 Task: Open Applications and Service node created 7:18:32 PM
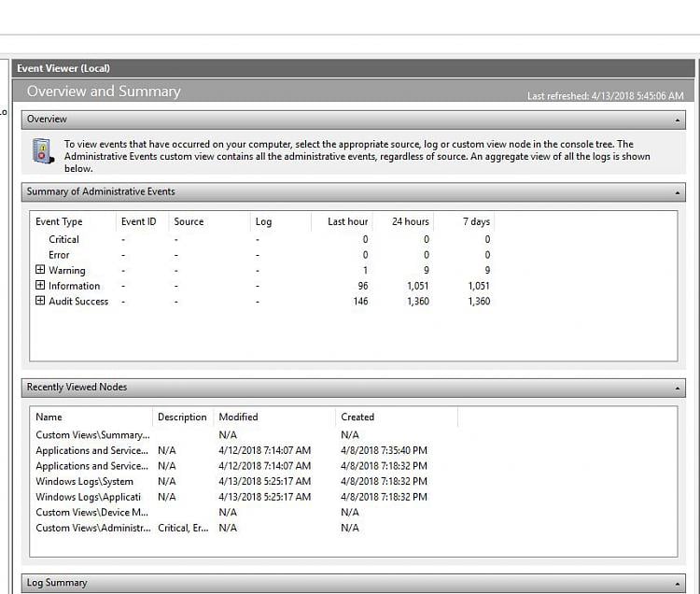92,466
